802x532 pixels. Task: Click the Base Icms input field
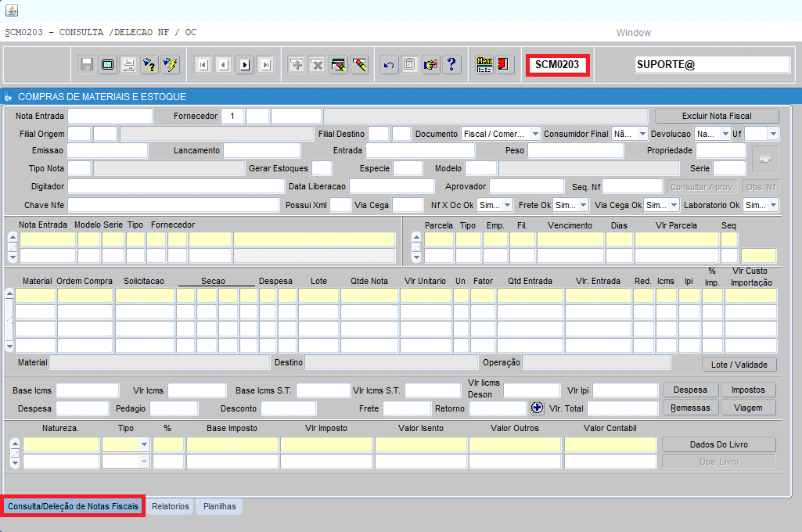click(x=88, y=390)
